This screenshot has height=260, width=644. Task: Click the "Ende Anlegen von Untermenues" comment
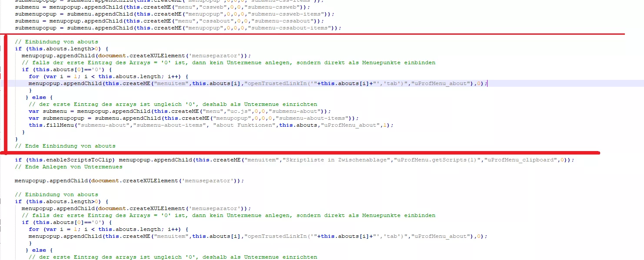click(x=69, y=167)
